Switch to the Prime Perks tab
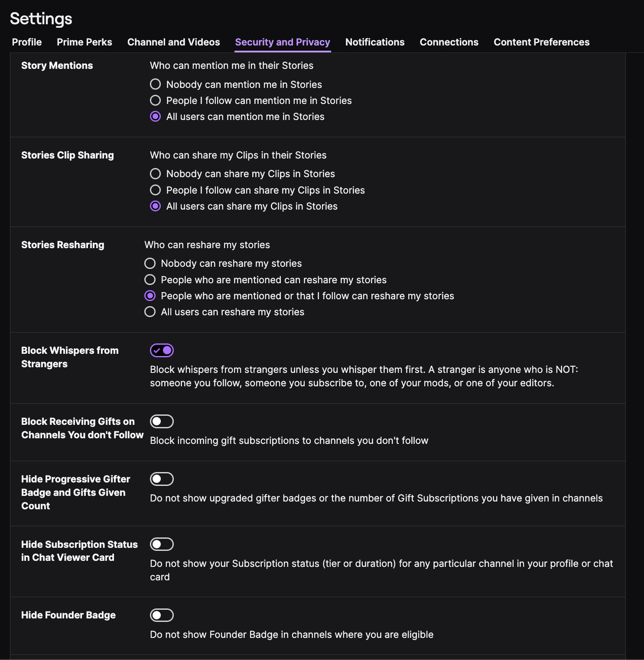The height and width of the screenshot is (660, 644). click(85, 42)
